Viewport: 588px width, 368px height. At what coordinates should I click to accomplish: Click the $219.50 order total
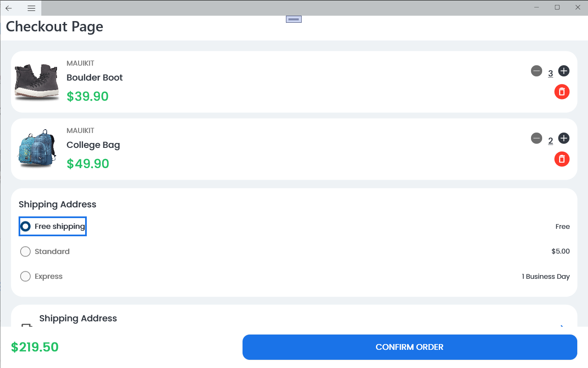[35, 347]
